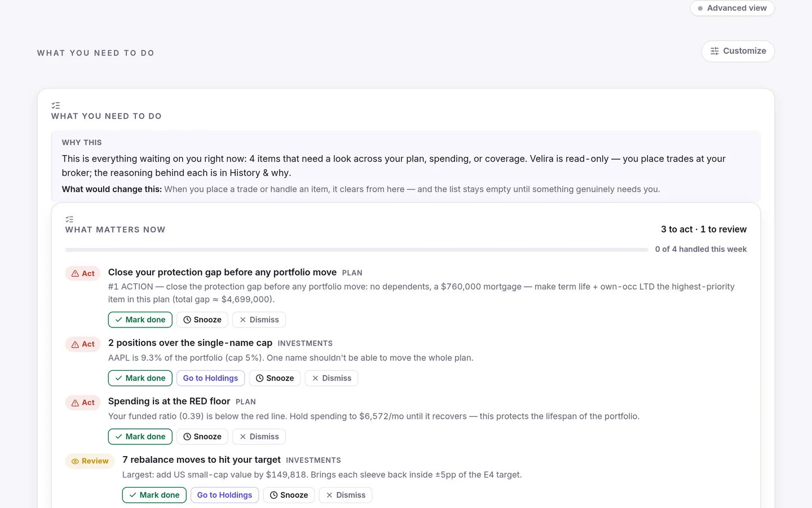
Task: Click the Customize sliders icon
Action: click(x=714, y=51)
